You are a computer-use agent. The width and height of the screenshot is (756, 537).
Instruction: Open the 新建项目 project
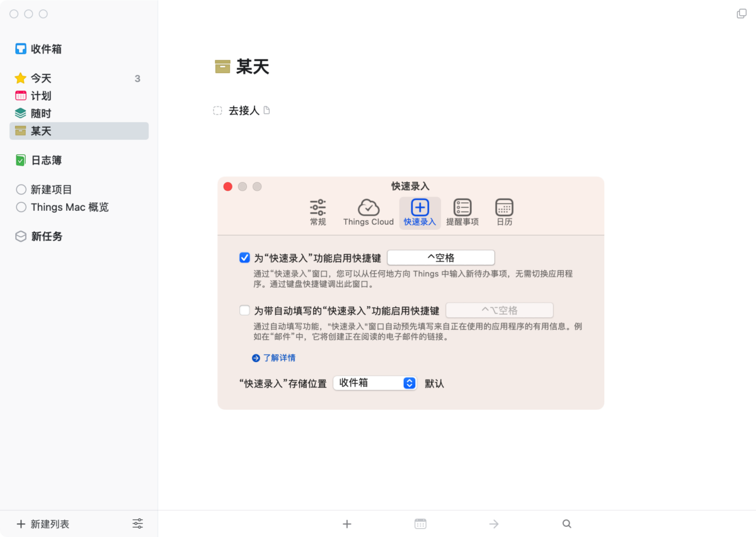(79, 189)
